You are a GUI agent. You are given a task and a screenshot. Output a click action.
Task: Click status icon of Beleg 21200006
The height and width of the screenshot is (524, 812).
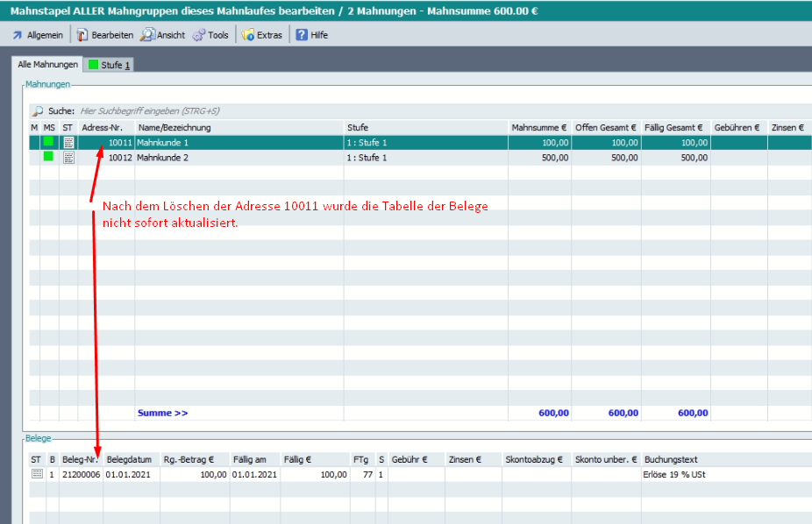pyautogui.click(x=36, y=474)
